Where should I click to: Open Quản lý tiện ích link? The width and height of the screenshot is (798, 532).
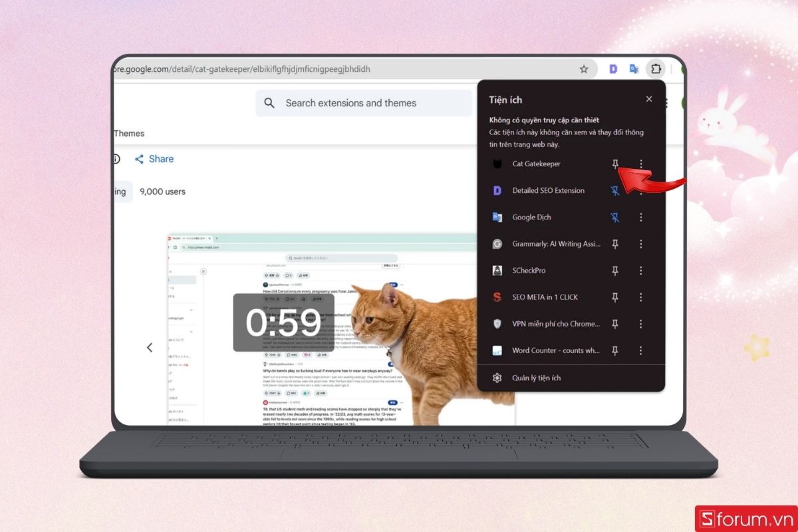tap(536, 378)
